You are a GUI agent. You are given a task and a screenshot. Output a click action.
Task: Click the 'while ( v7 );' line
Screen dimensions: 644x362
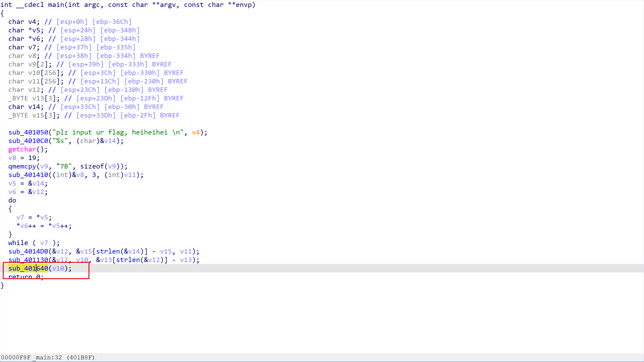[34, 243]
